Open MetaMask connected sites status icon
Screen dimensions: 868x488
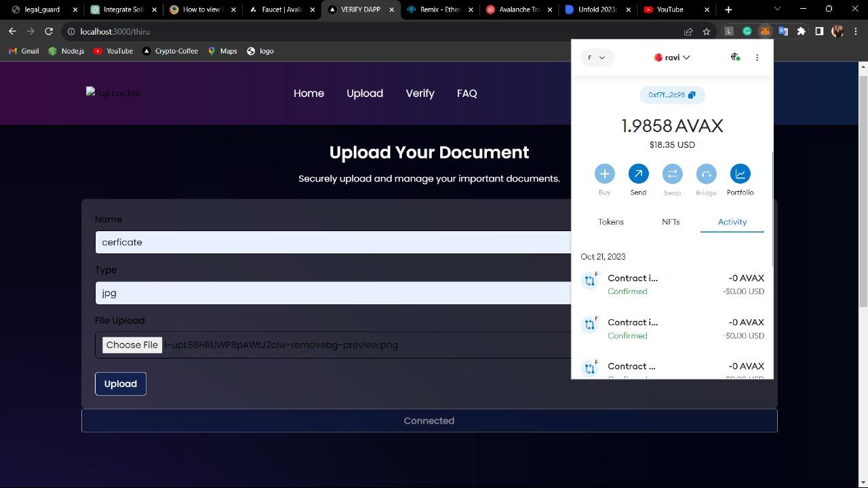(735, 58)
